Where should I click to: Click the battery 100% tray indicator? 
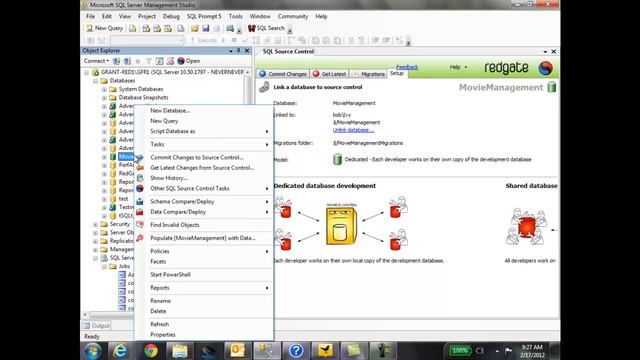(460, 350)
